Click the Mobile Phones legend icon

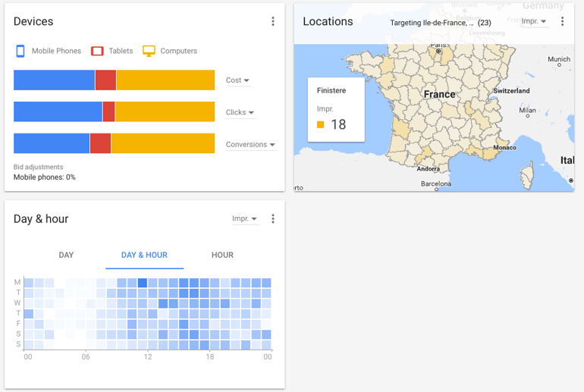tap(20, 51)
